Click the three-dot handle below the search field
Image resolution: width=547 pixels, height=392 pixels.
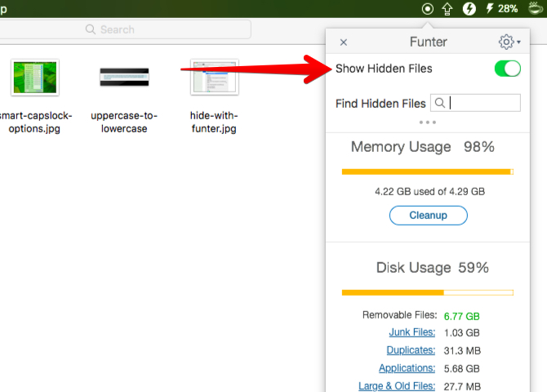pyautogui.click(x=427, y=122)
